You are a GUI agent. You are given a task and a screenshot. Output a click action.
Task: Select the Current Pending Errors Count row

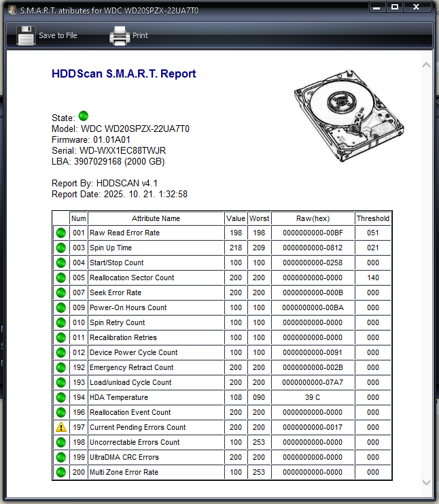(222, 427)
